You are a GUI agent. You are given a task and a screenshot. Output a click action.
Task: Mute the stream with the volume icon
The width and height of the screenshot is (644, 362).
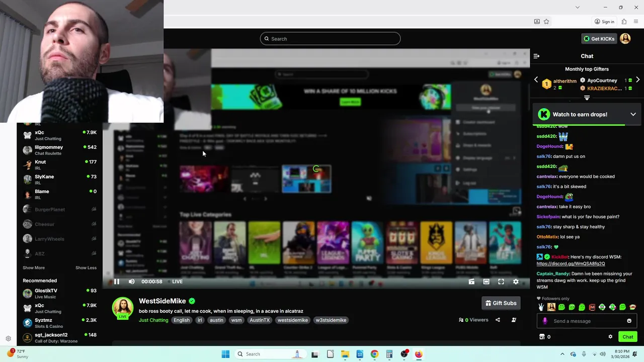pyautogui.click(x=131, y=282)
